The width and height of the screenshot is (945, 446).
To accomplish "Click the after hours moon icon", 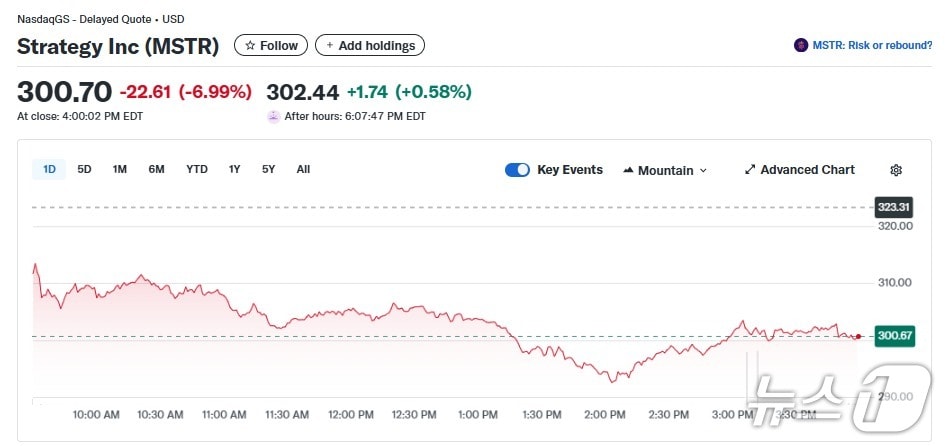I will pos(273,116).
